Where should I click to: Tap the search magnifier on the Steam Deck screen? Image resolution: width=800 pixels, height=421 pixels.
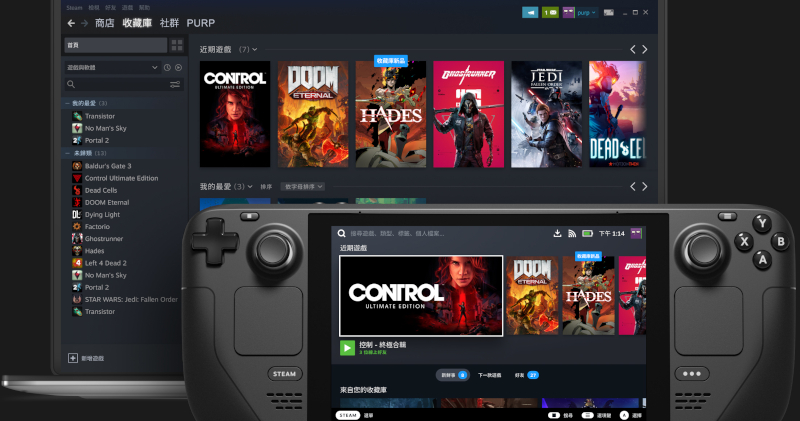(x=341, y=233)
